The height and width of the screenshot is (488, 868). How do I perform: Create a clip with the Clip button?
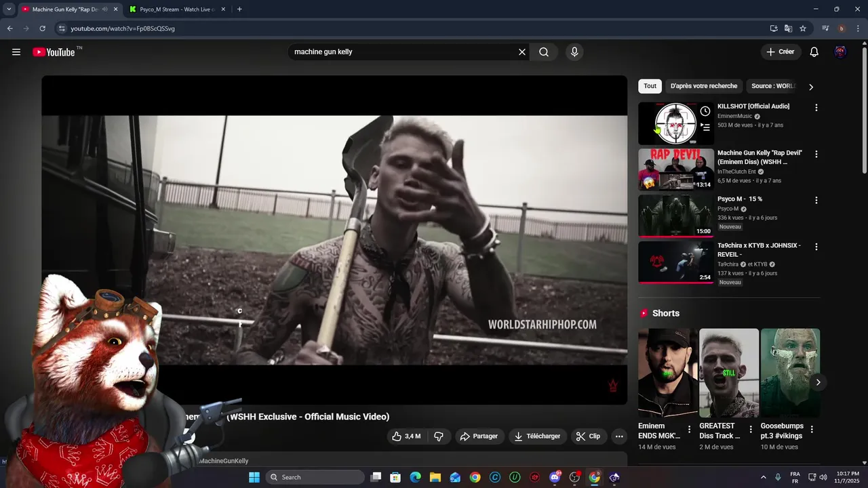588,436
